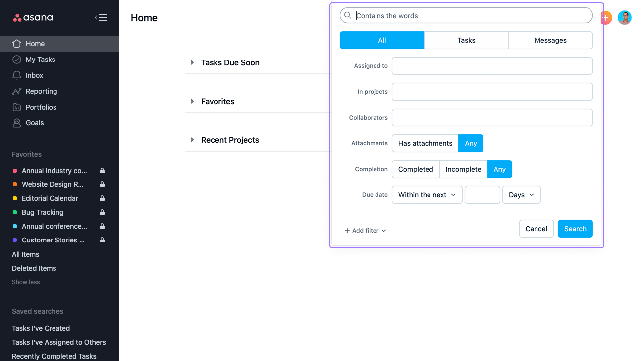The image size is (644, 361).
Task: Open the Website Design R... project
Action: [53, 184]
